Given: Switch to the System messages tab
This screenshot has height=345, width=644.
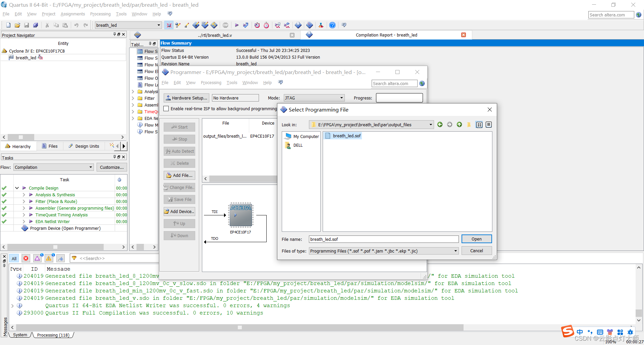Looking at the screenshot, I should [x=20, y=335].
